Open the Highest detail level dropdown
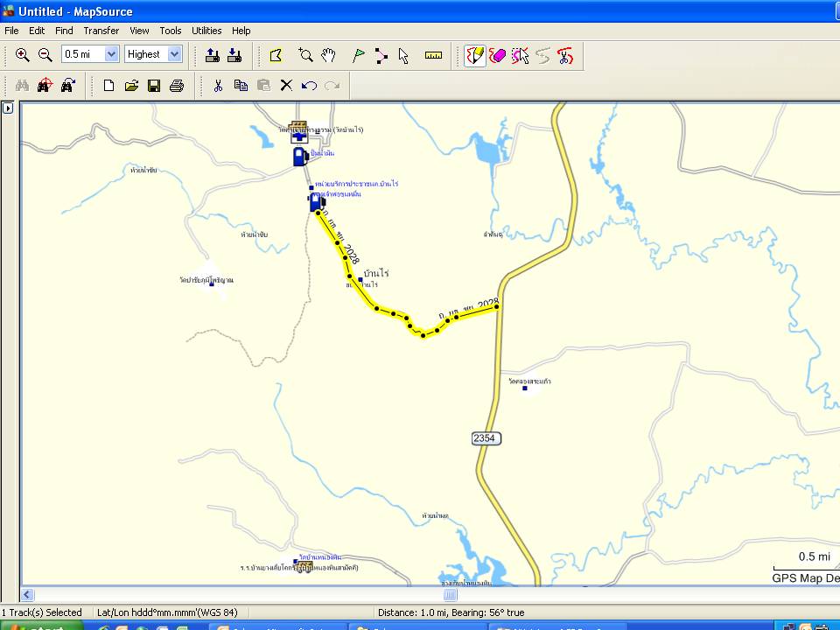 pos(174,54)
